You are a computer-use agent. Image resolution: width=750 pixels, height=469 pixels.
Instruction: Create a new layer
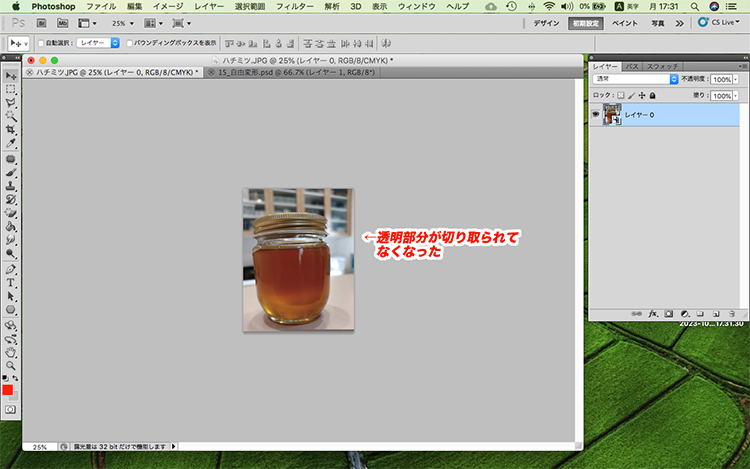(716, 314)
